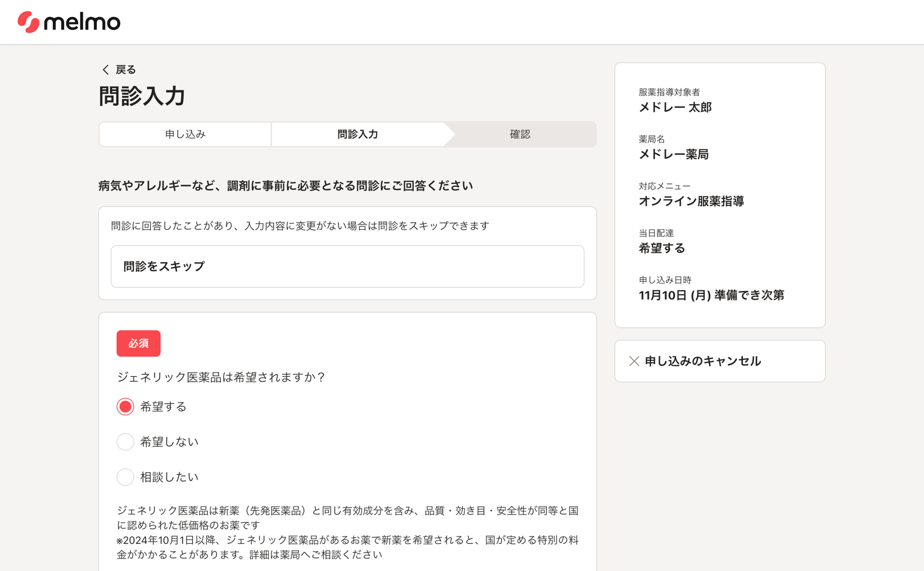Click patient name メドレー 太郎 in sidebar
Viewport: 924px width, 571px height.
pyautogui.click(x=675, y=107)
